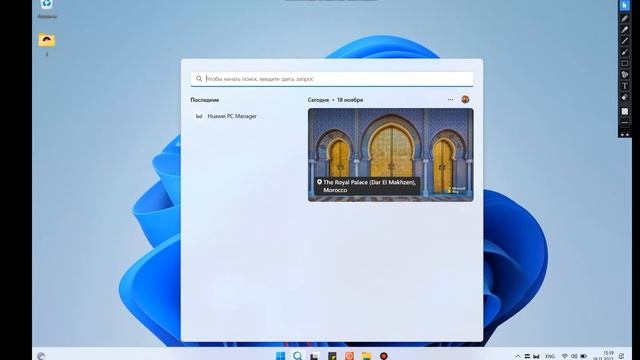The height and width of the screenshot is (360, 640).
Task: Open the Windows Start button
Action: (280, 356)
